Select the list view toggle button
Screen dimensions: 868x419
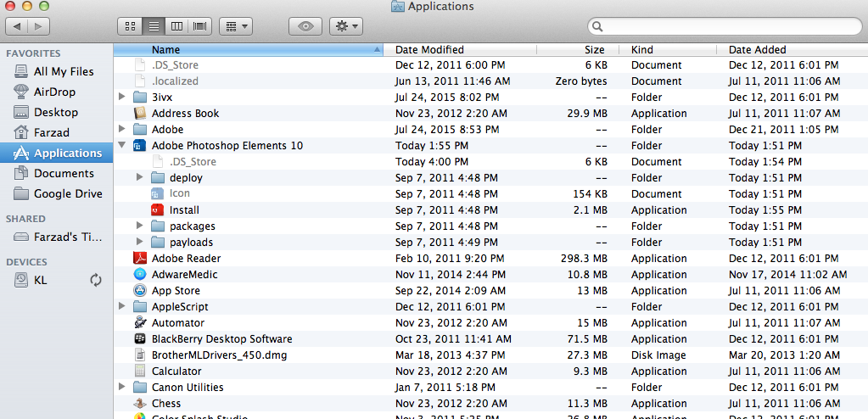153,26
